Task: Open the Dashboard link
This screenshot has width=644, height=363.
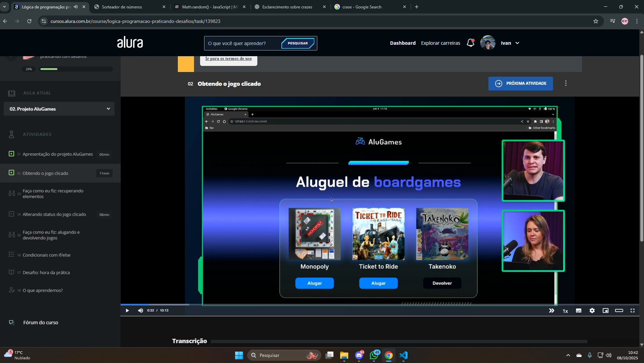Action: (x=402, y=43)
